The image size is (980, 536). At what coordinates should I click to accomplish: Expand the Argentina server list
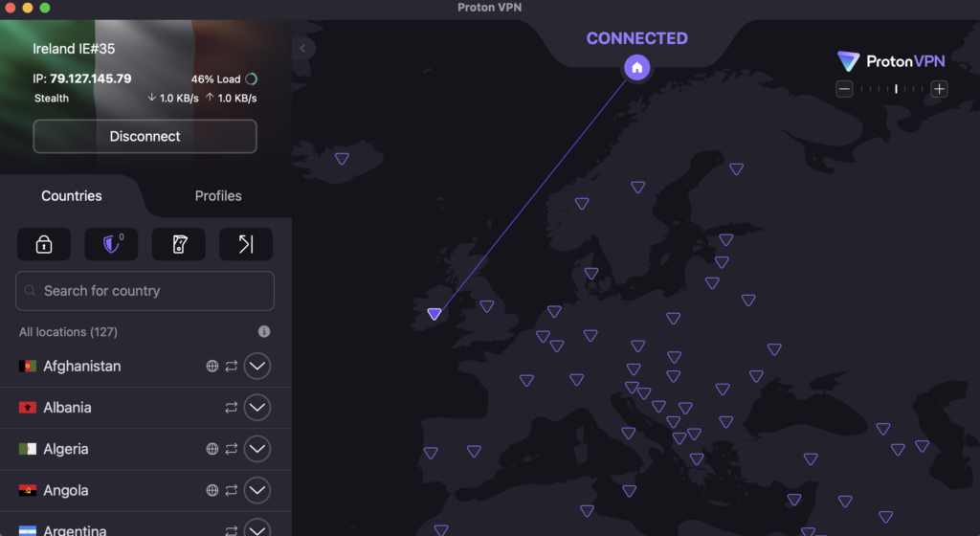tap(256, 528)
